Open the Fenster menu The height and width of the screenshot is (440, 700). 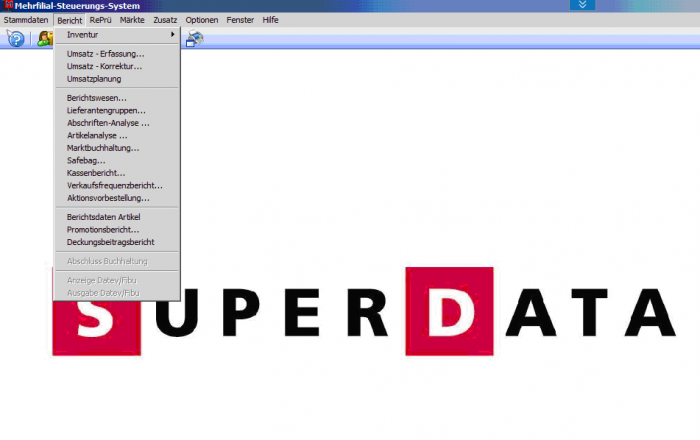click(x=240, y=20)
